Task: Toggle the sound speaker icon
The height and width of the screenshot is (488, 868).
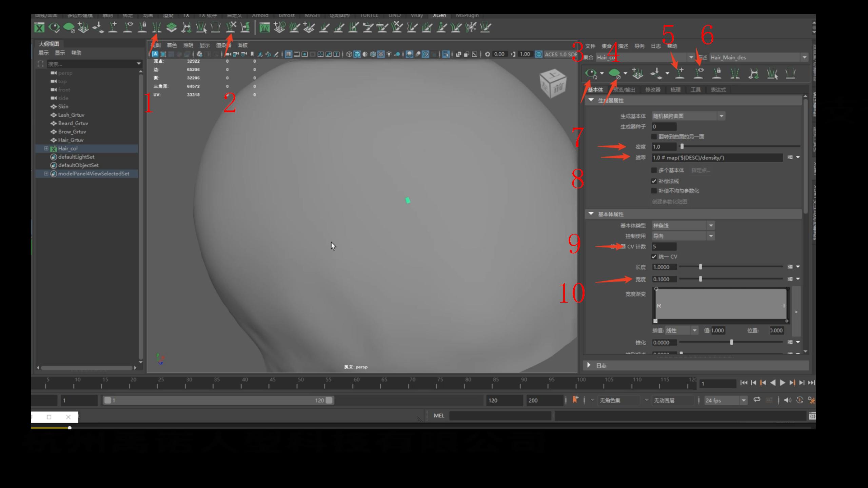Action: point(787,400)
